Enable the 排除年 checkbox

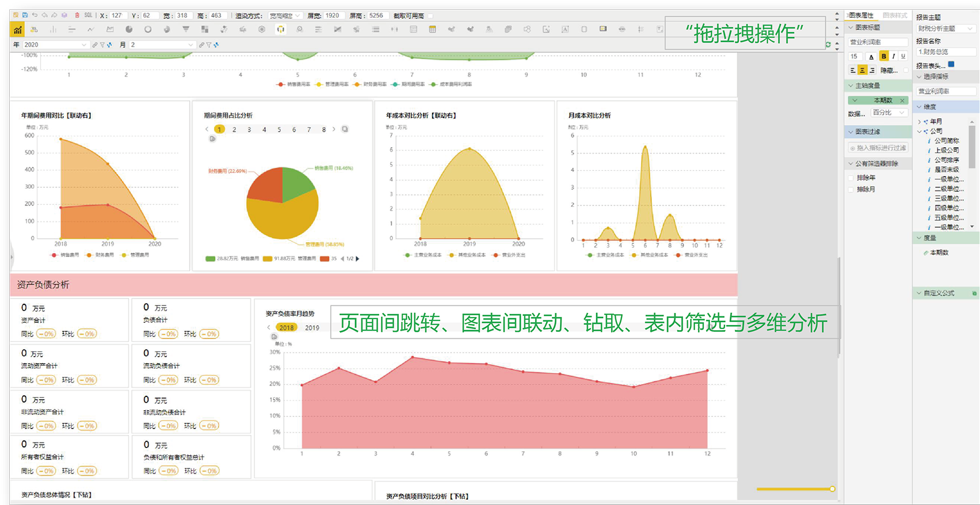tap(851, 178)
